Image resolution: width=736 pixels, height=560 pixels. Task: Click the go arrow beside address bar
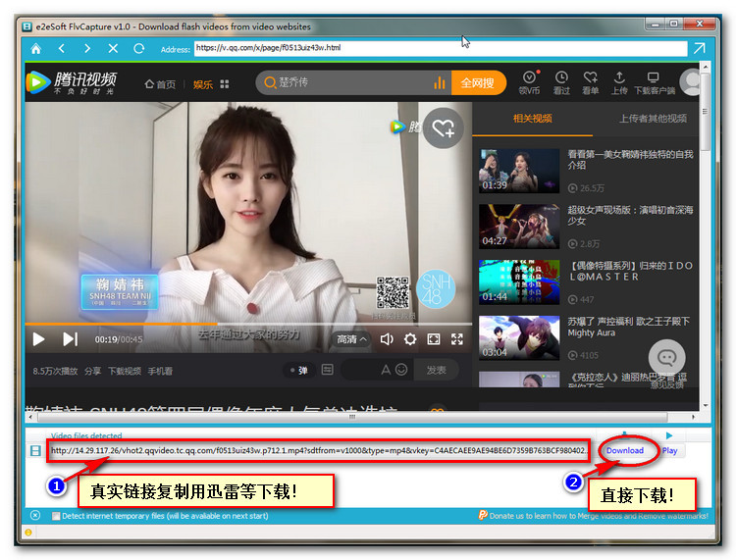699,48
